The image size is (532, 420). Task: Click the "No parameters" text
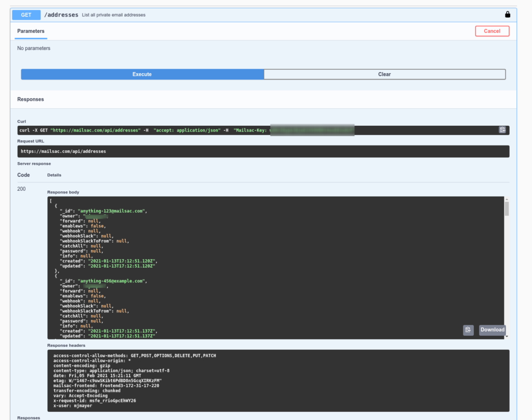pyautogui.click(x=34, y=48)
